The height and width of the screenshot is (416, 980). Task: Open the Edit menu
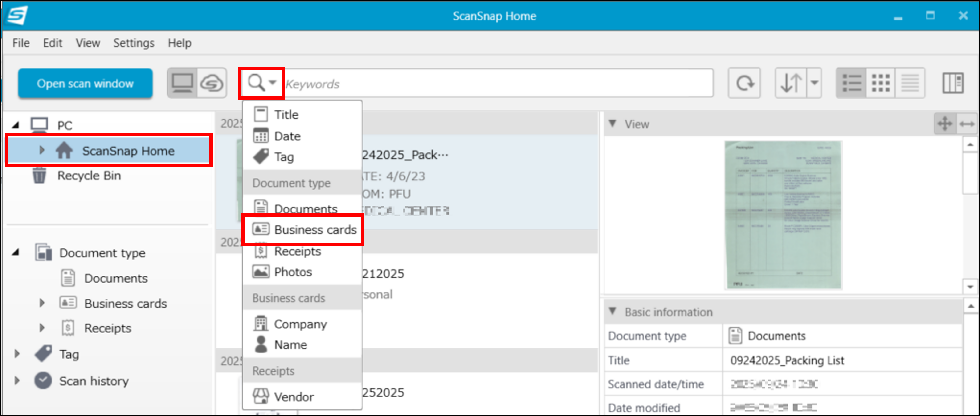click(53, 43)
